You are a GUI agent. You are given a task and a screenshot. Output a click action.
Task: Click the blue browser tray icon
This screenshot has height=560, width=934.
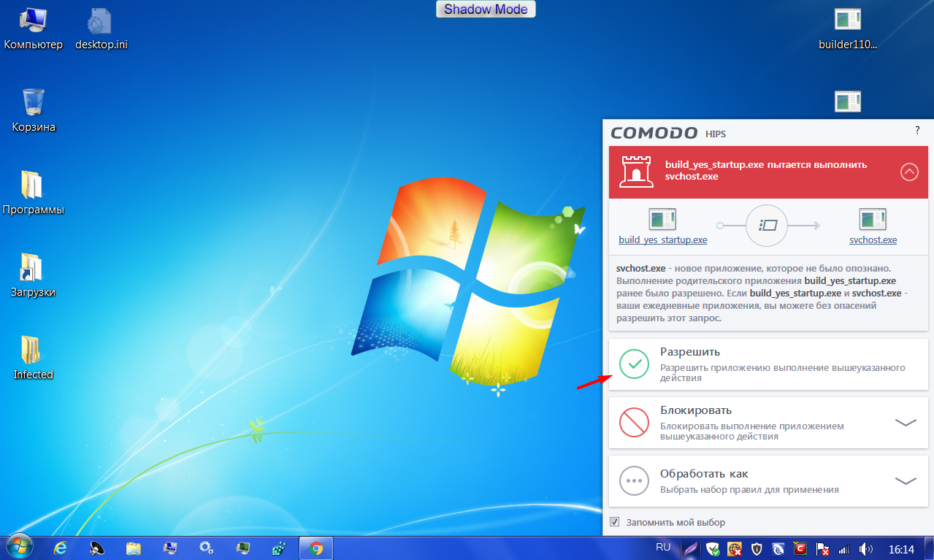(779, 548)
